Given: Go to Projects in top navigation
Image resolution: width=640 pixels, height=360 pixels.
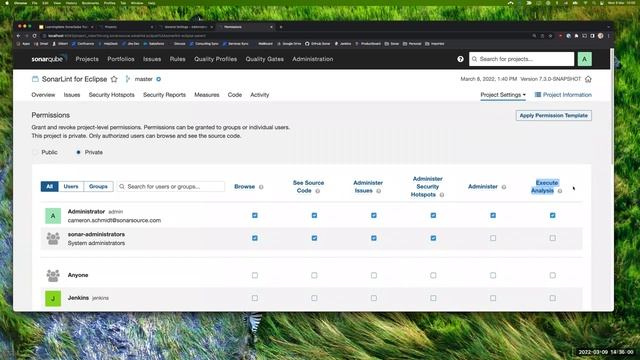Looking at the screenshot, I should [87, 59].
